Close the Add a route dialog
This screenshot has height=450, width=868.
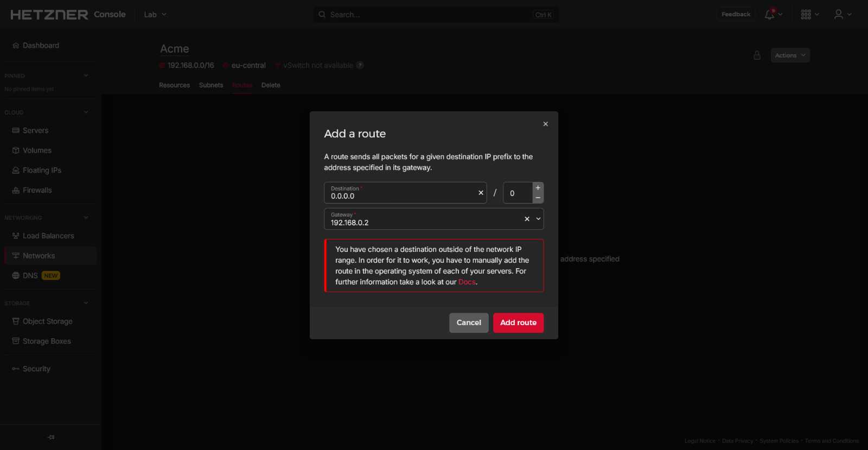pyautogui.click(x=545, y=124)
